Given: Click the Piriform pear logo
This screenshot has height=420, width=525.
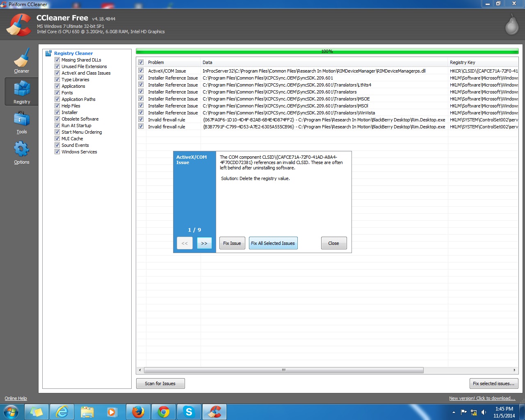Looking at the screenshot, I should 511,25.
